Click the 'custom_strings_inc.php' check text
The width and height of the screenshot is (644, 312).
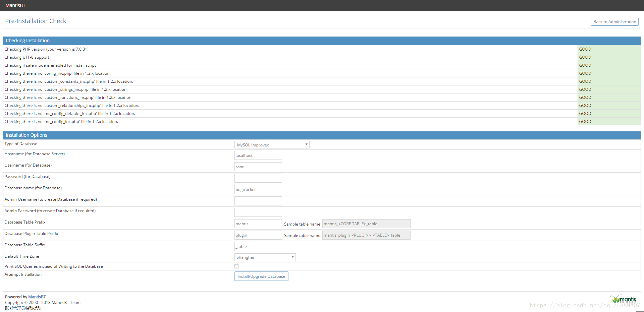coord(66,89)
